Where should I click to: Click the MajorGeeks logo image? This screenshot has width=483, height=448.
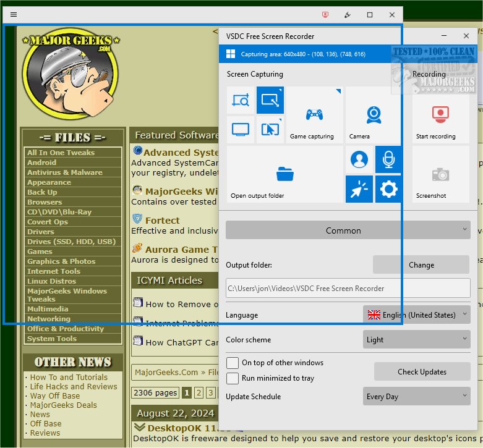point(71,74)
